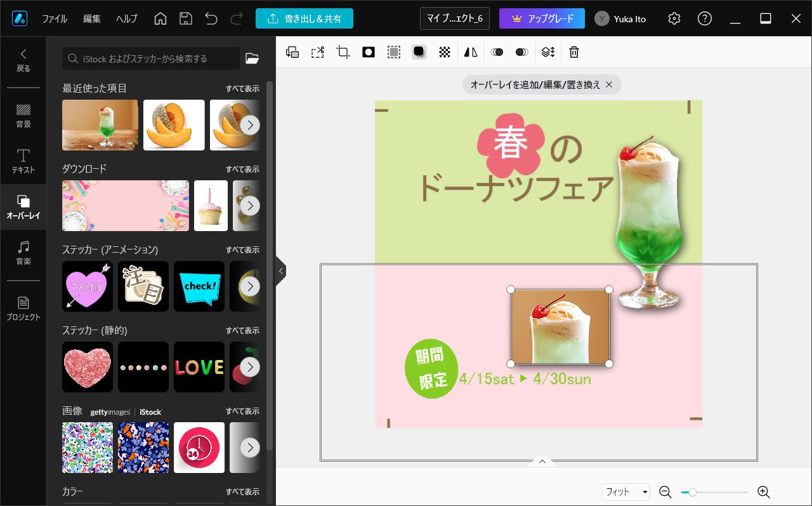Collapse the left panel with side arrow

coord(280,271)
